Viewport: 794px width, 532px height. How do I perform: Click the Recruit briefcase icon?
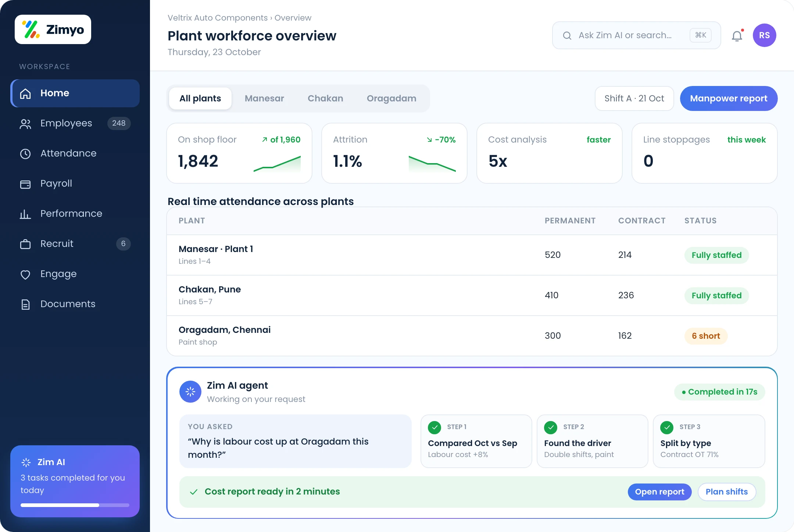(x=25, y=244)
